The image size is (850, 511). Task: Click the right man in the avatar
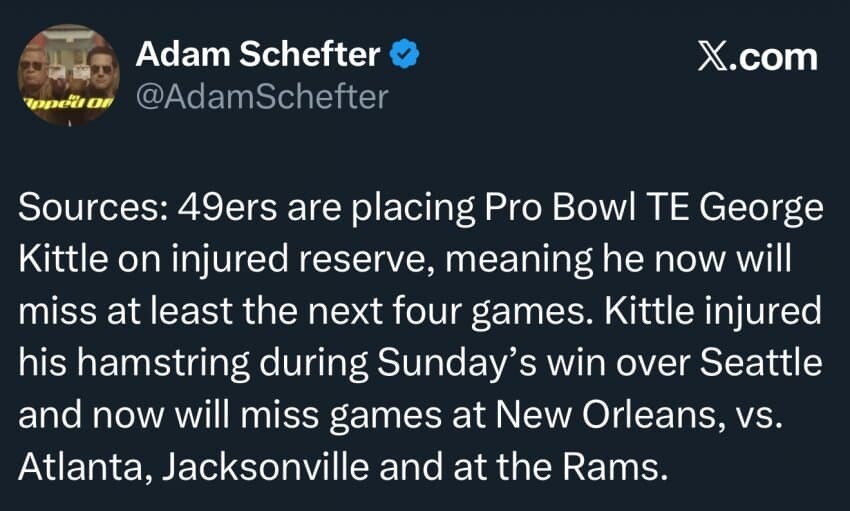tap(100, 70)
